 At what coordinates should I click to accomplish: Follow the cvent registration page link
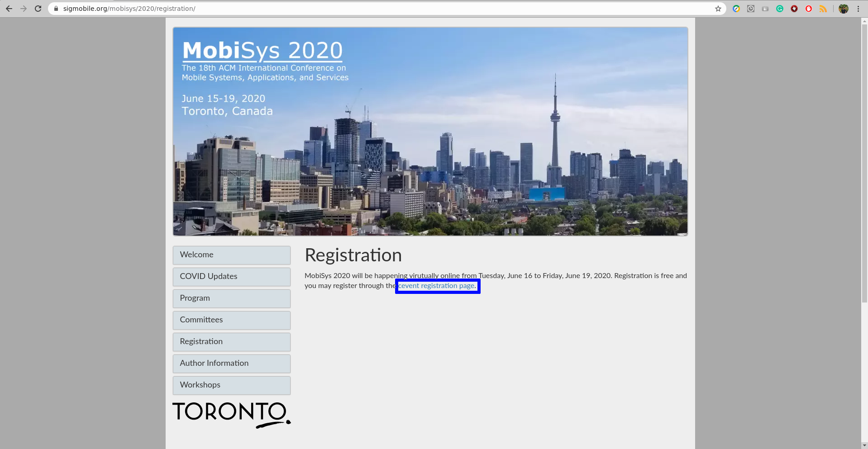[x=437, y=286]
